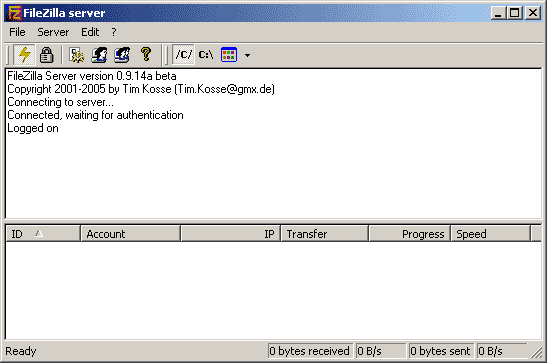Click the Copyright Tim Kosse log line
Viewport: 547px width, 363px height.
(141, 89)
